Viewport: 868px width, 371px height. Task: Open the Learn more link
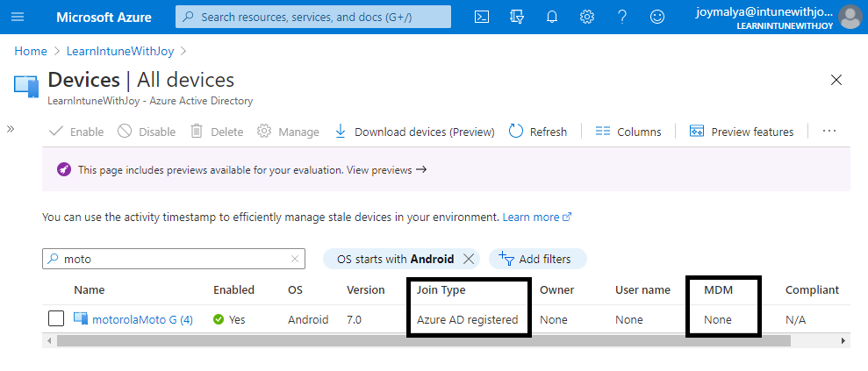536,218
